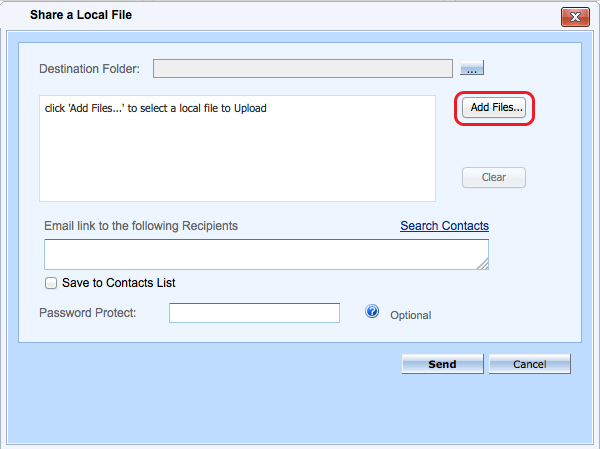The height and width of the screenshot is (449, 600).
Task: Open the Search Contacts link
Action: (444, 226)
